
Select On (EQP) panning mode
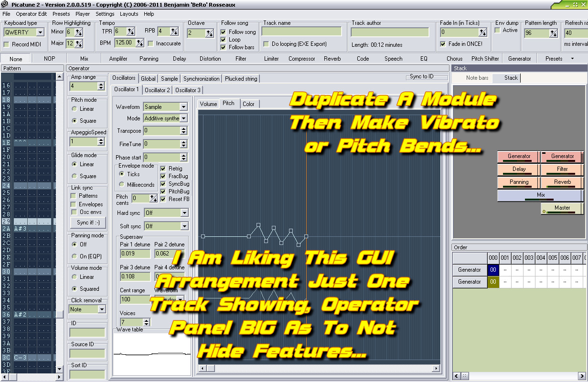pyautogui.click(x=75, y=256)
